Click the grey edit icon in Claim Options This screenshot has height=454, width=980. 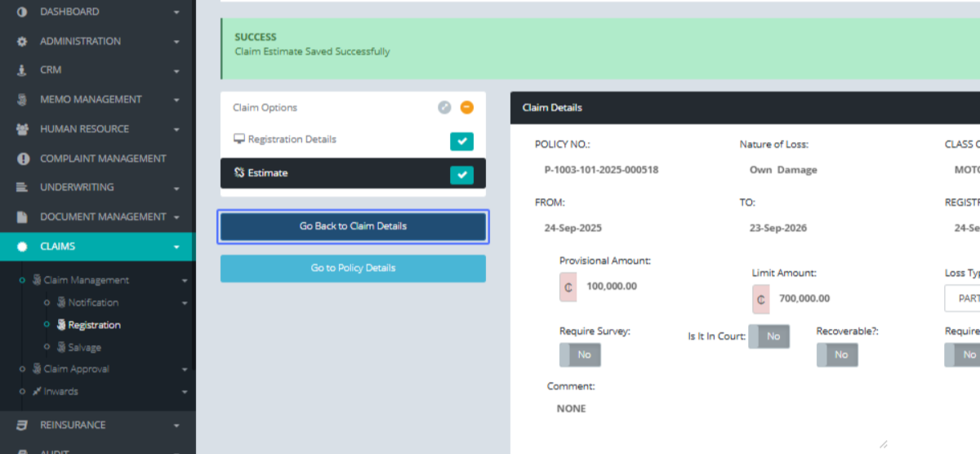click(444, 107)
